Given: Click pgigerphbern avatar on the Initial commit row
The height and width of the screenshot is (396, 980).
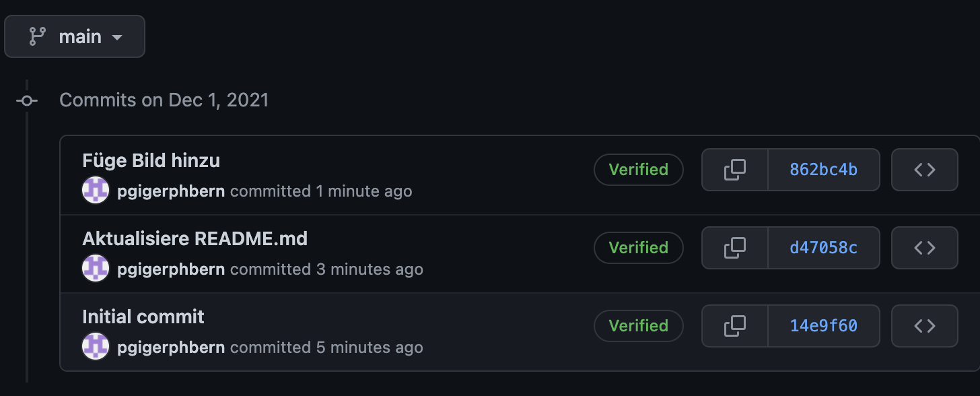Looking at the screenshot, I should pyautogui.click(x=96, y=347).
